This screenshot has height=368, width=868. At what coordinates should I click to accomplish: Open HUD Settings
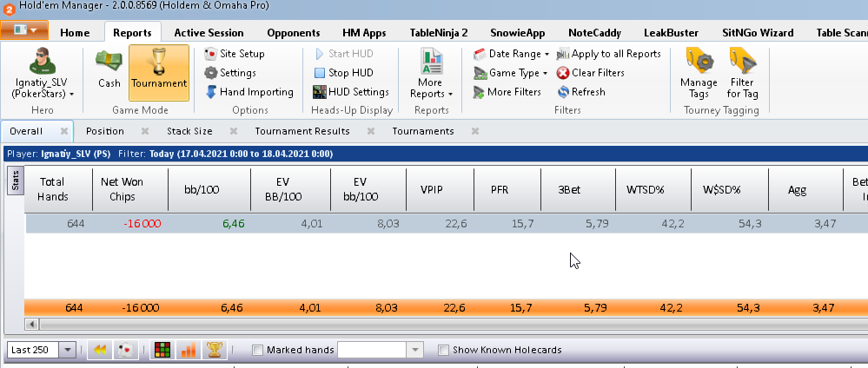pyautogui.click(x=350, y=92)
